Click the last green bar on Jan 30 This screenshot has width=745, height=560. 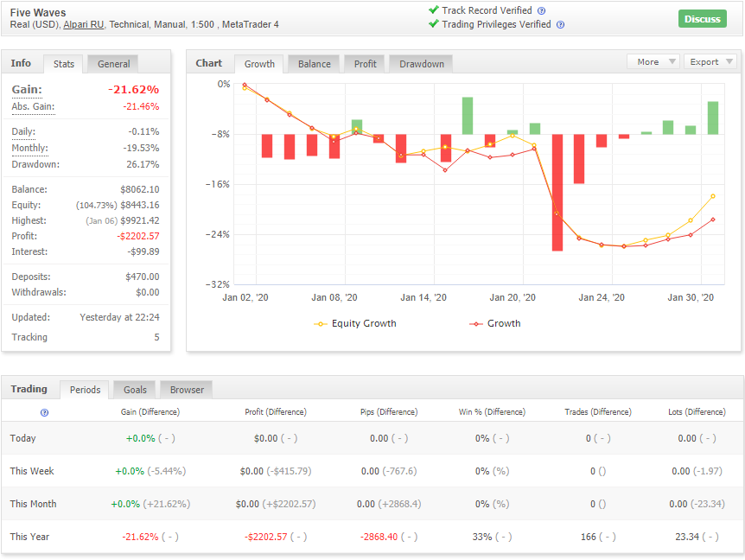[713, 118]
